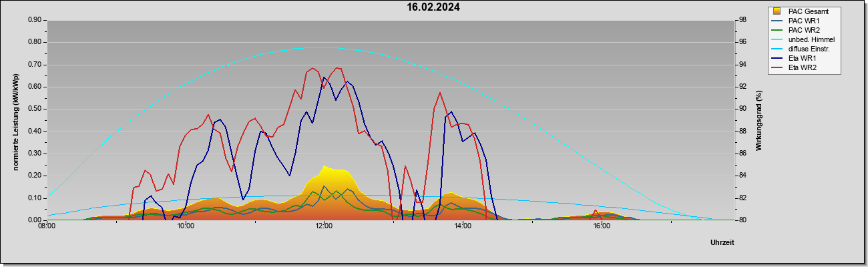Screen dimensions: 868x267
Task: Select the PAC WR2 legend entry
Action: (796, 30)
